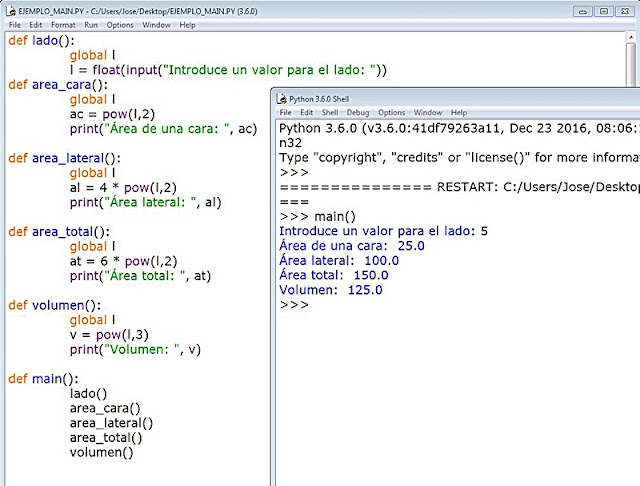Click the line "def main():" in editor
Viewport: 640px width, 486px height.
click(43, 379)
